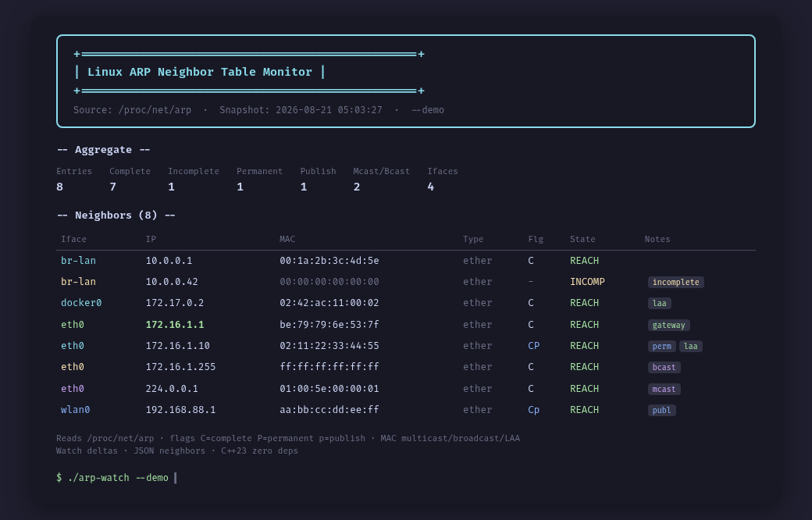The image size is (812, 520).
Task: Click the State column header
Action: point(582,239)
